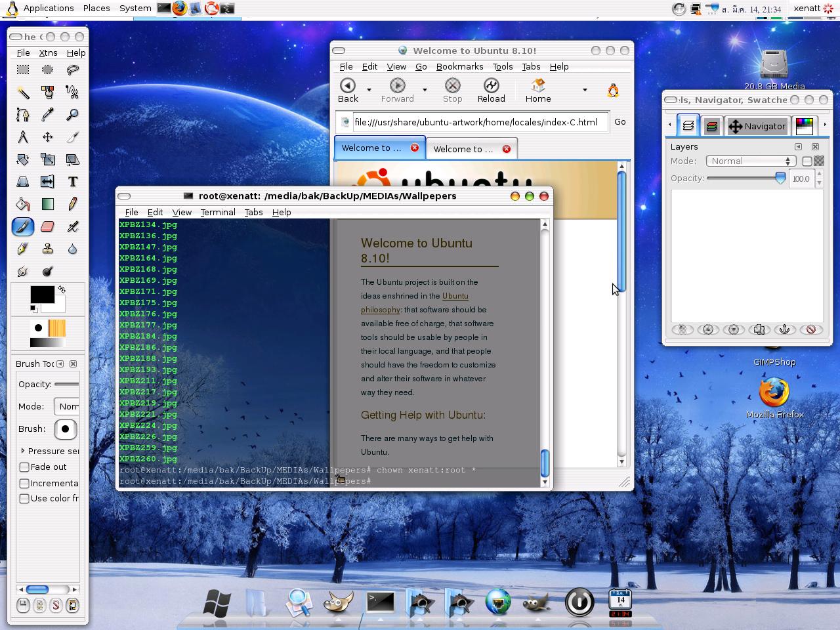Click the right tab-scroll arrow in Navigator dock
Screen dimensions: 840x630
point(825,124)
